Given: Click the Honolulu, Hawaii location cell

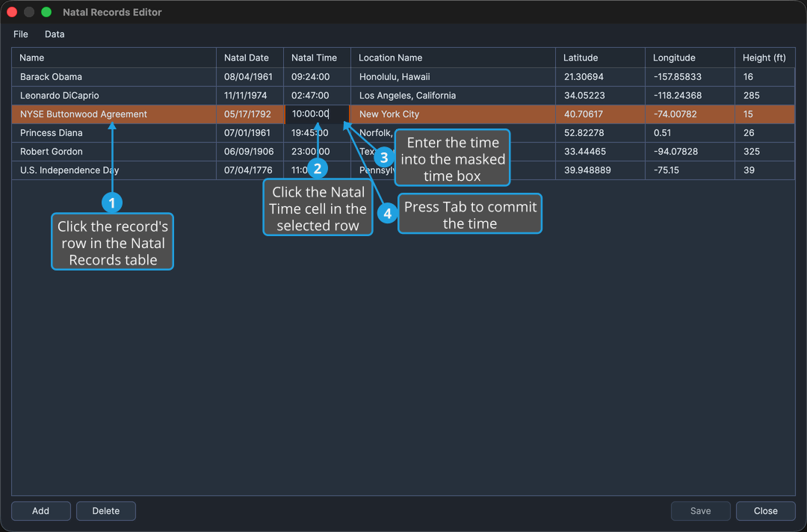Looking at the screenshot, I should click(453, 77).
